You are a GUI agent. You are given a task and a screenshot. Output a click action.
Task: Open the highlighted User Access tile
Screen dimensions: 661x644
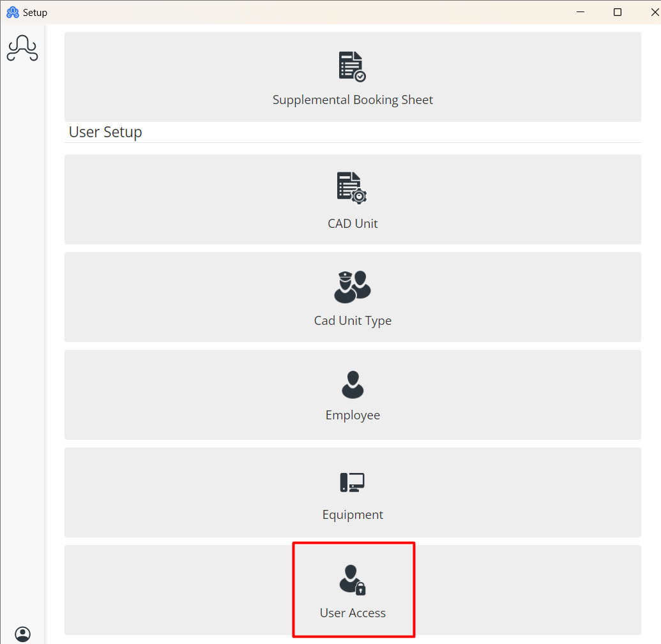pyautogui.click(x=353, y=589)
